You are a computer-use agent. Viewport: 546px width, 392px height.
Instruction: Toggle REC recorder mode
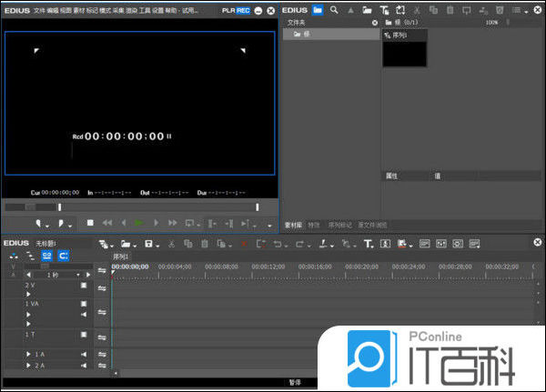243,10
